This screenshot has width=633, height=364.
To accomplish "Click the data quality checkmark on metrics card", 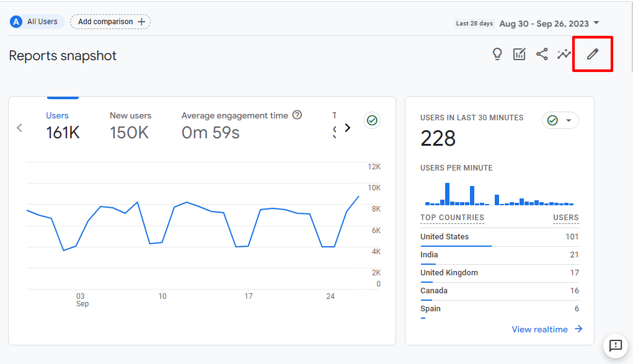I will point(372,120).
